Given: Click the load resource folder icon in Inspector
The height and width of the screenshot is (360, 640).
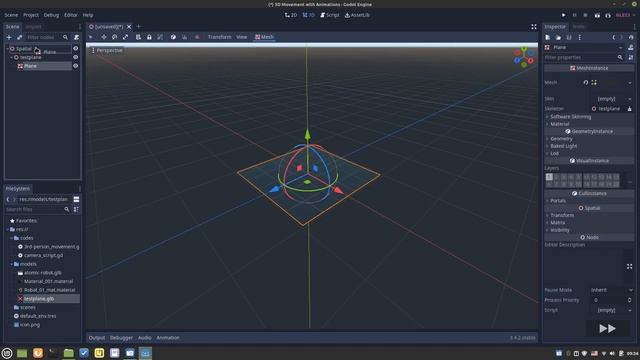Looking at the screenshot, I should pyautogui.click(x=558, y=37).
